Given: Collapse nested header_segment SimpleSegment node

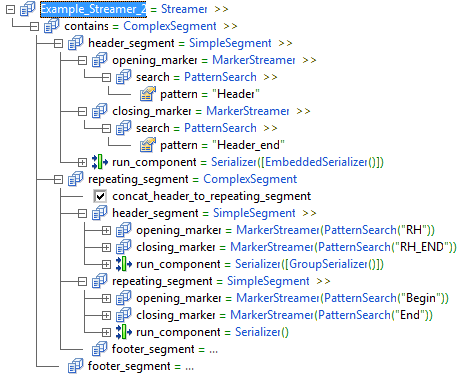Looking at the screenshot, I should point(82,213).
